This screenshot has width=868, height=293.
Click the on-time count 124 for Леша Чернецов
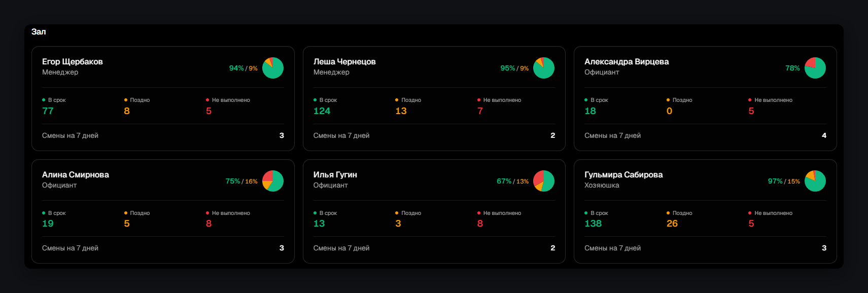pyautogui.click(x=322, y=111)
